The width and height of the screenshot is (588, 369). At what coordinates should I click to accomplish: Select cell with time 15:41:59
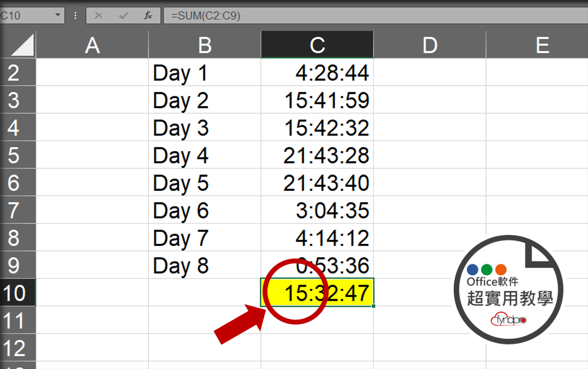(x=317, y=100)
